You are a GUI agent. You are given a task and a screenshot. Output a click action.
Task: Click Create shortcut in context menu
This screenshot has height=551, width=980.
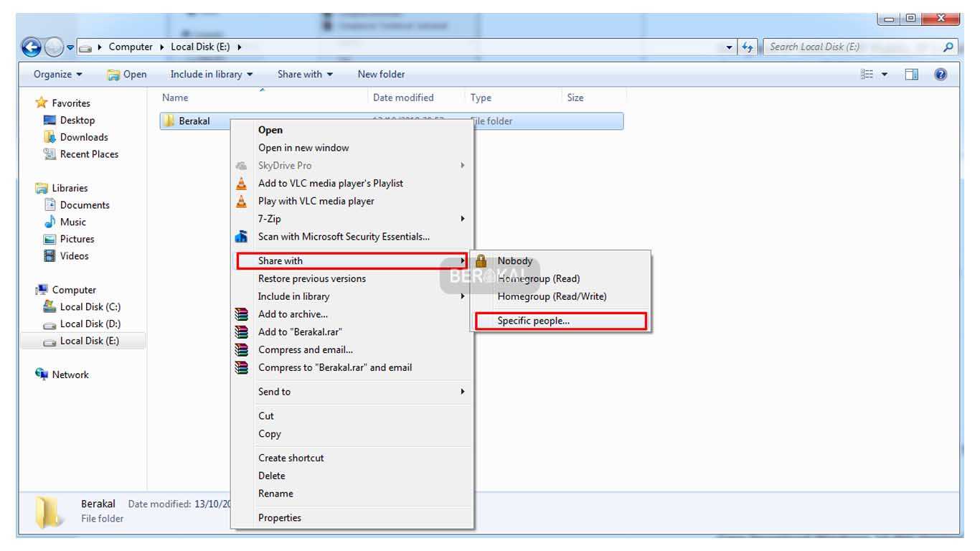(x=352, y=458)
